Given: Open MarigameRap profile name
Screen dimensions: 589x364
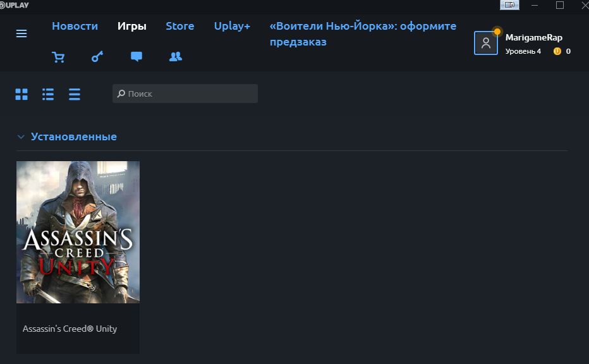Looking at the screenshot, I should click(x=534, y=37).
